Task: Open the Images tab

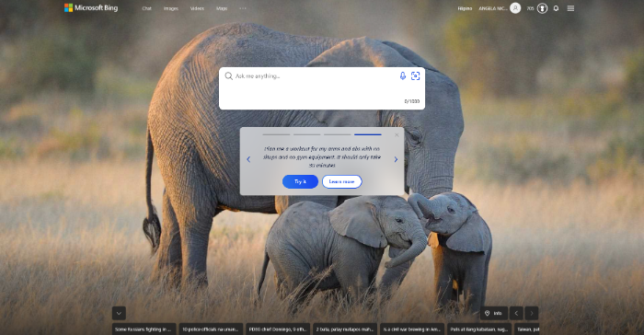Action: click(171, 8)
